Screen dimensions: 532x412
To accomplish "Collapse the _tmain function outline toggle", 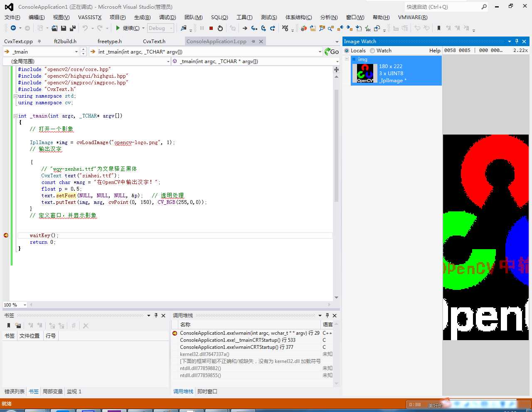I will [15, 116].
